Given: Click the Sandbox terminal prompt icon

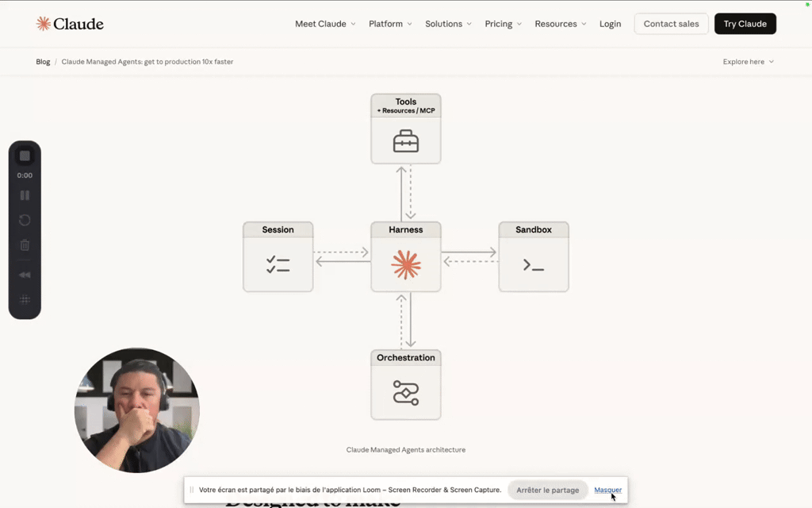Looking at the screenshot, I should [534, 265].
